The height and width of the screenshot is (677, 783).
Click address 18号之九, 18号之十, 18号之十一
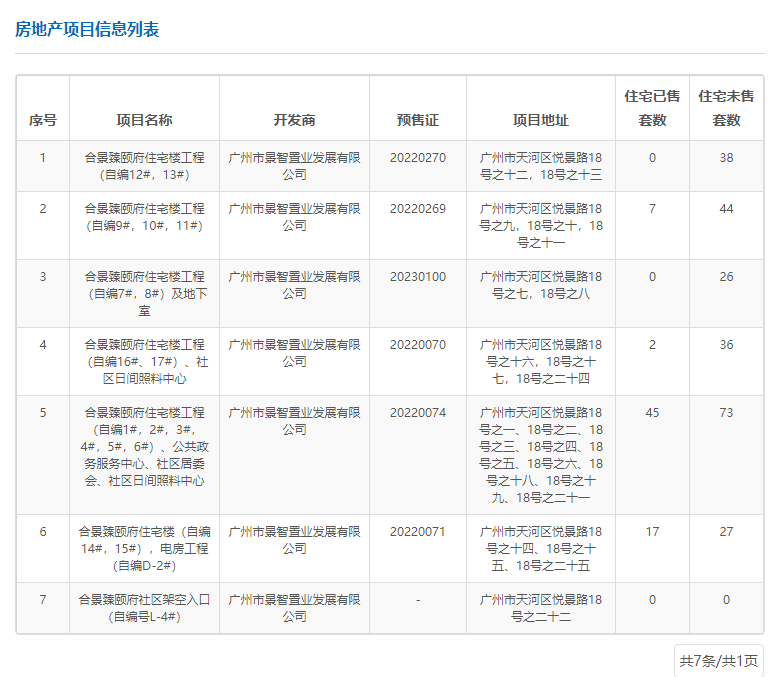(541, 226)
